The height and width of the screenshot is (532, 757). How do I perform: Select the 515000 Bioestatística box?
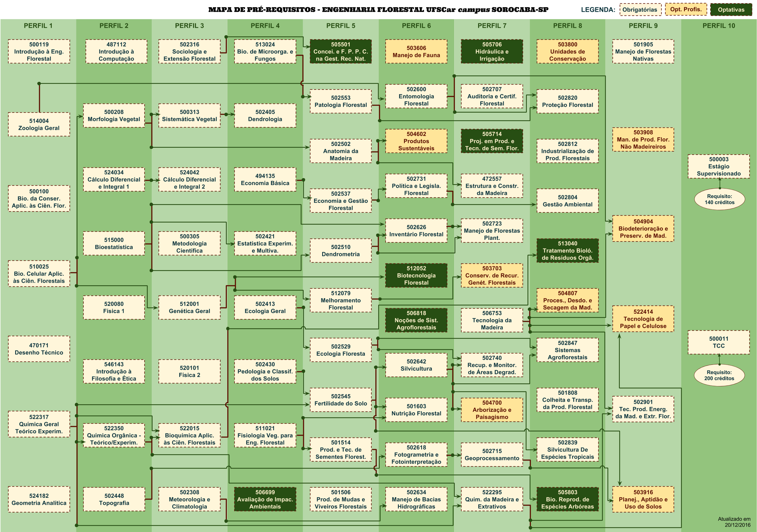point(114,243)
